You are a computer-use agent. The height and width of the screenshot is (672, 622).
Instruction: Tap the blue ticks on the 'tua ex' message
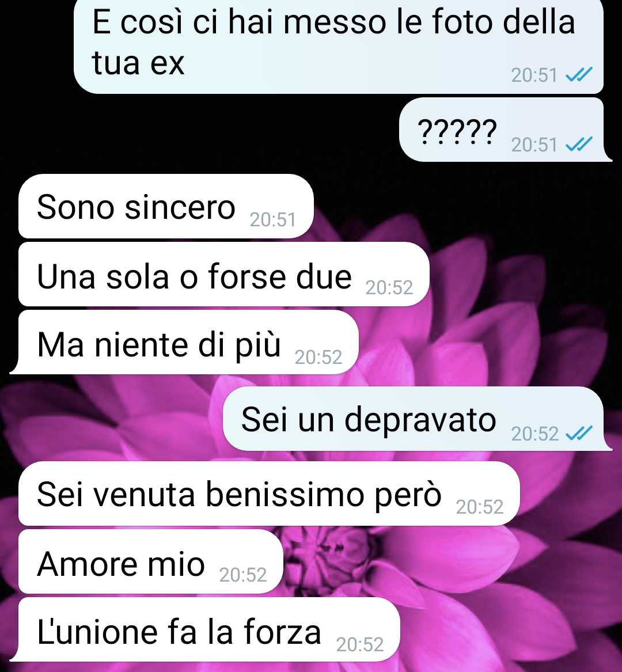point(579,75)
